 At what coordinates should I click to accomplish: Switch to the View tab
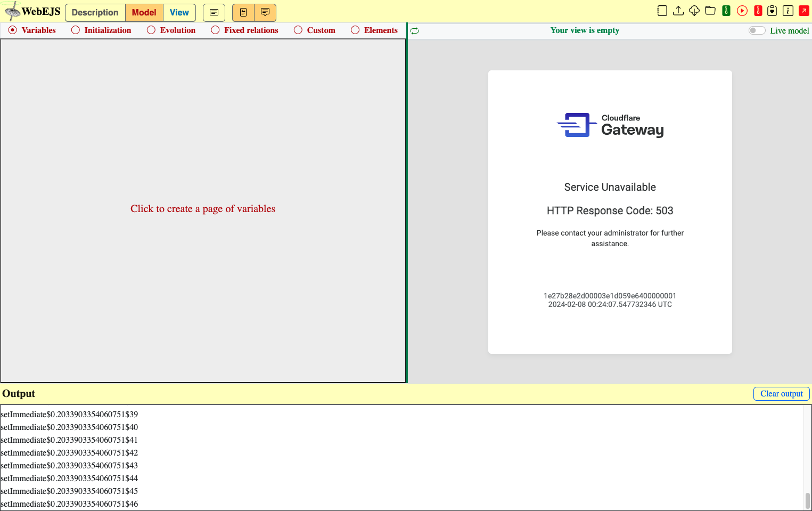[179, 12]
